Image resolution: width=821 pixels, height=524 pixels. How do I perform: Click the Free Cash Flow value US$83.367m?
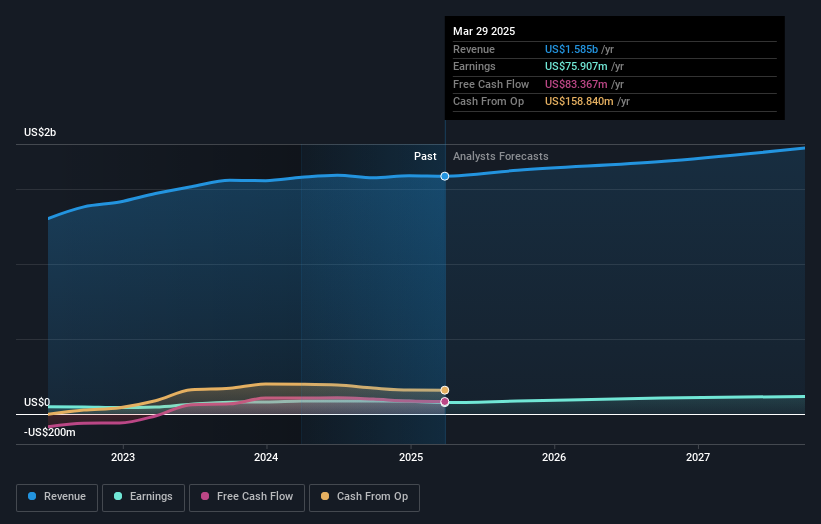click(x=576, y=84)
